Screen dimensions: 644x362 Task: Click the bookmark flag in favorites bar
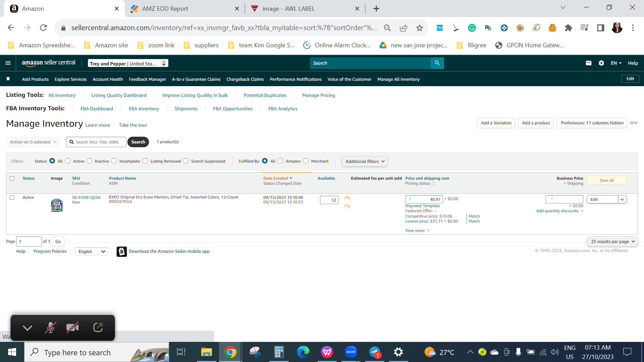[x=8, y=79]
